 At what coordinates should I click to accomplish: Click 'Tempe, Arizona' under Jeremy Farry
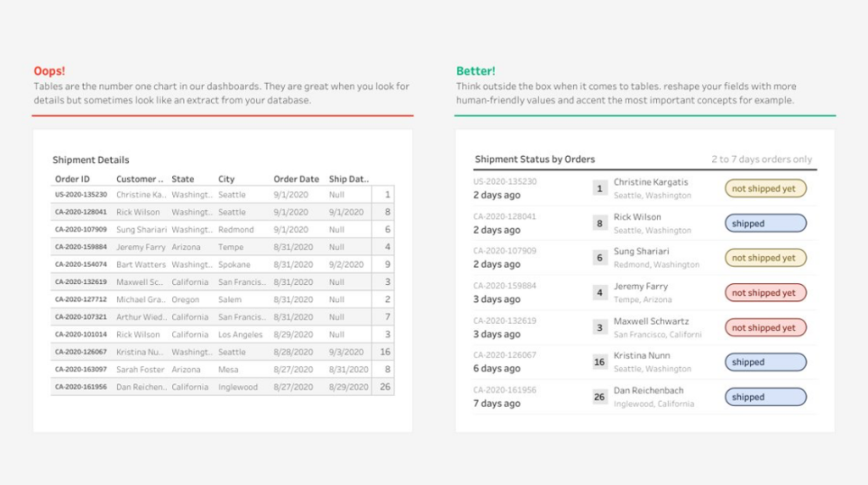pos(643,299)
